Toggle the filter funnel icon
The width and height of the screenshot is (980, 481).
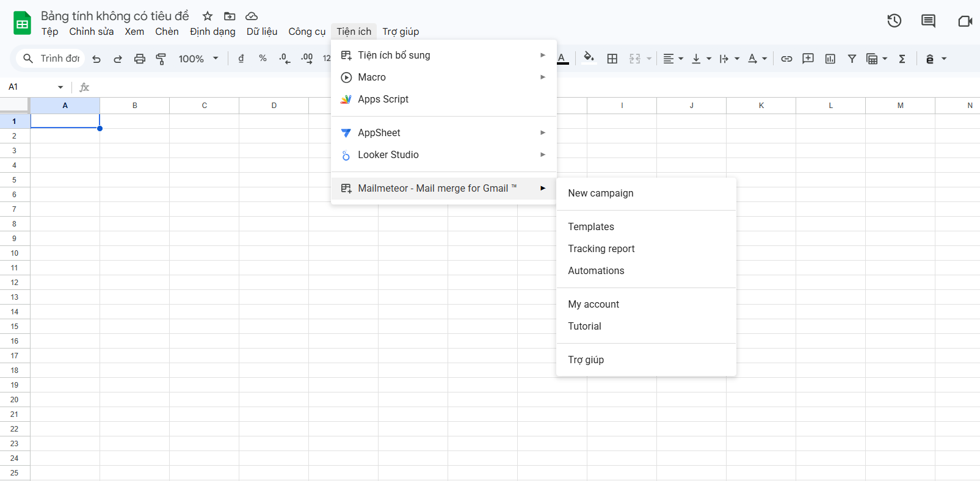(852, 59)
